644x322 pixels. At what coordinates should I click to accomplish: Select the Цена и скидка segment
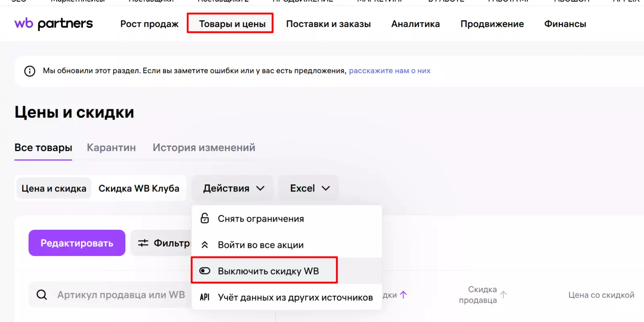54,188
